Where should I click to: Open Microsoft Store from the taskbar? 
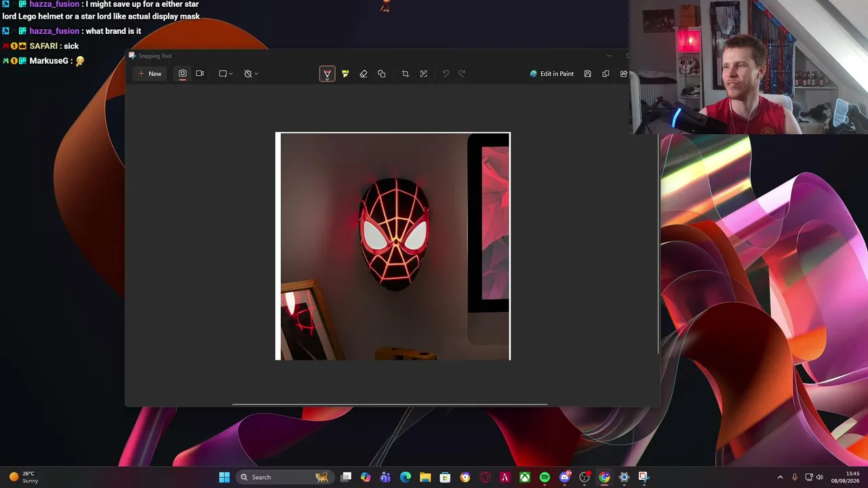pyautogui.click(x=445, y=477)
